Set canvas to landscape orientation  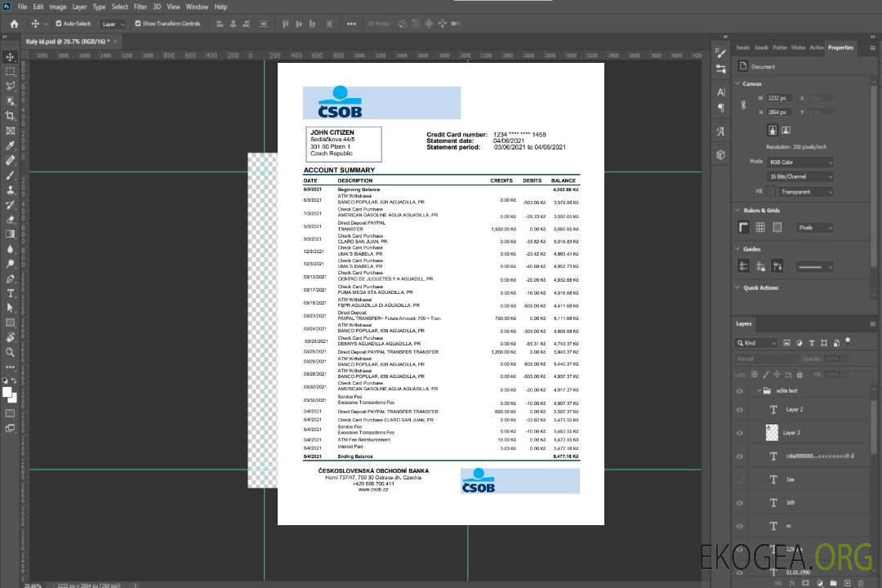(786, 131)
